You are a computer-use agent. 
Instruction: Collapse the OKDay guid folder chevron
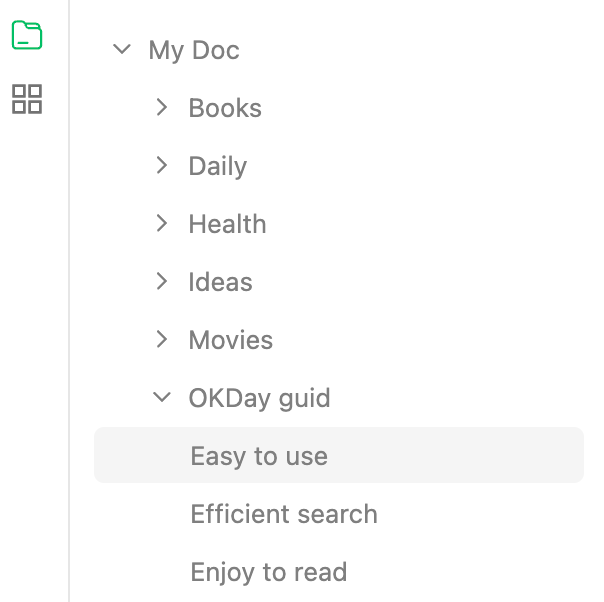[x=162, y=397]
